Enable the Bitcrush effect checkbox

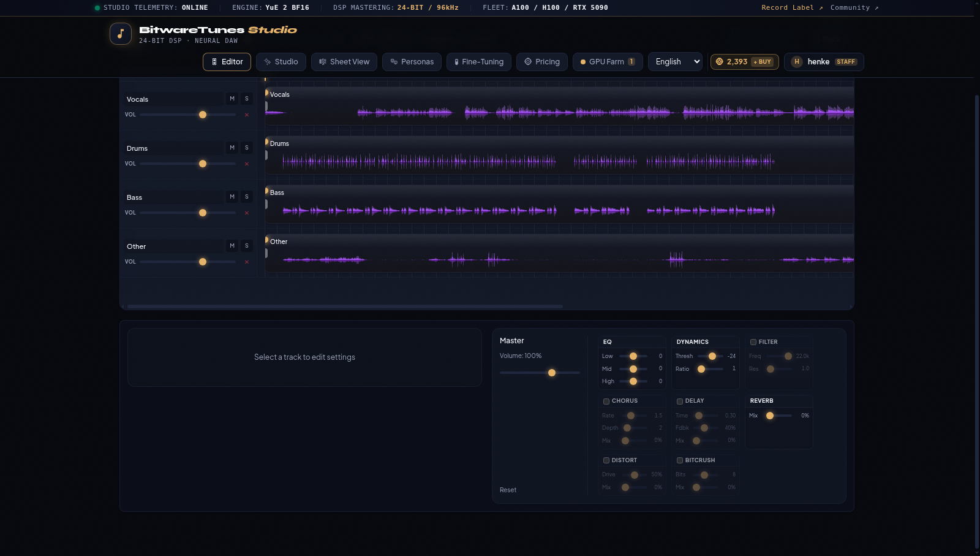(680, 460)
